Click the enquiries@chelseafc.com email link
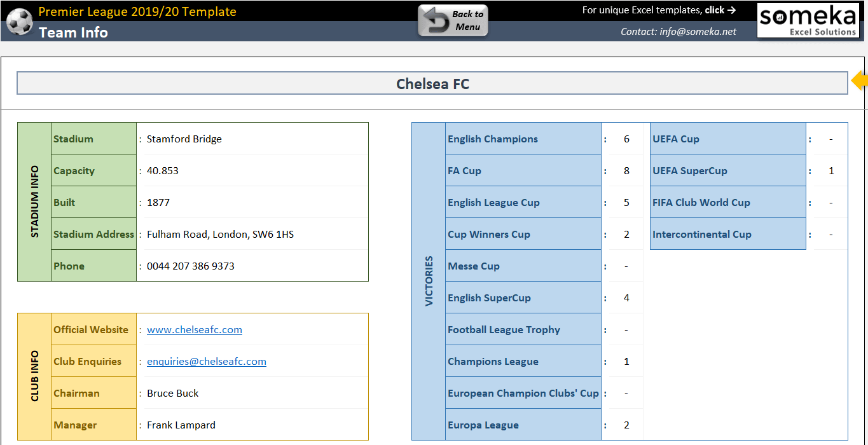Screen dimensions: 868x445 click(207, 361)
